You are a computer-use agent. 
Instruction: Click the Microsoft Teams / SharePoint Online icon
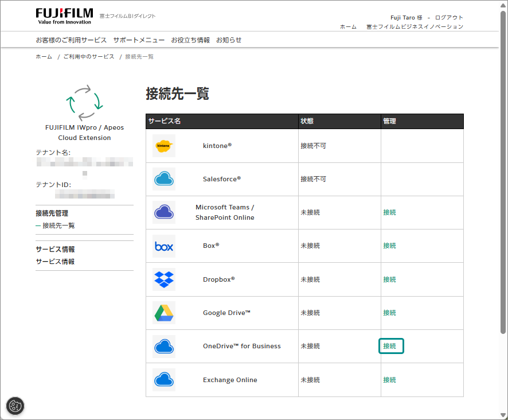(164, 212)
